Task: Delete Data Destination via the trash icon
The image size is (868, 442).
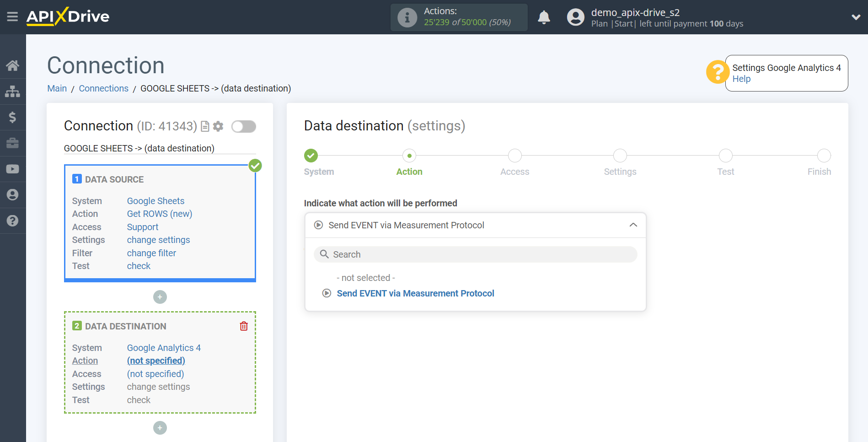Action: pos(244,326)
